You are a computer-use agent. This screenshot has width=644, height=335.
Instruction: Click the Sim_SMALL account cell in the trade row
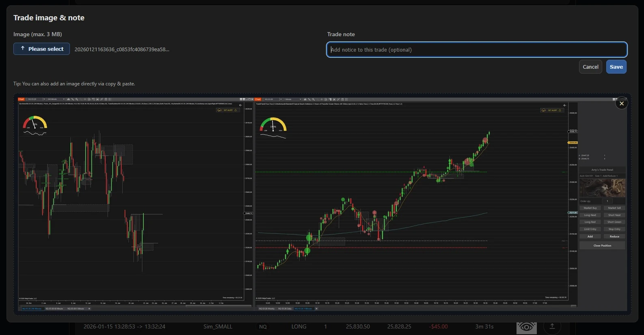[218, 326]
